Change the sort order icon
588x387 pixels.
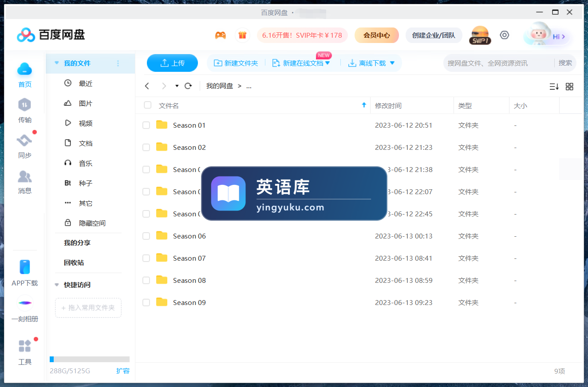(x=554, y=86)
